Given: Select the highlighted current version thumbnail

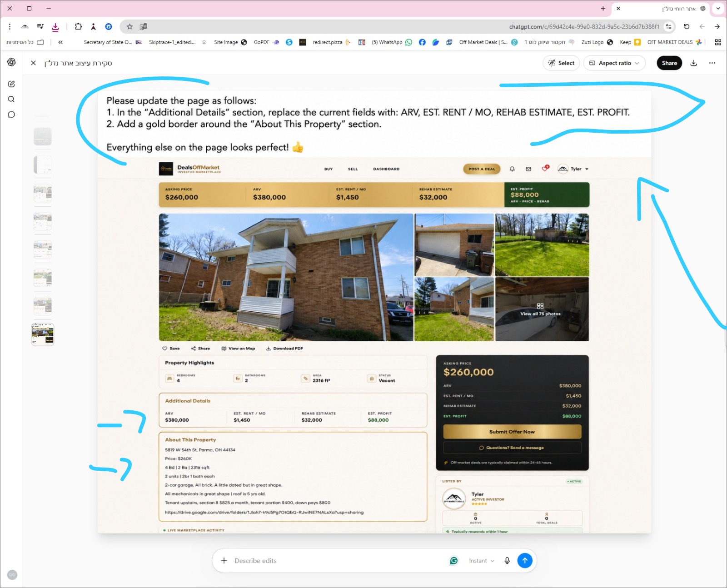Looking at the screenshot, I should 43,334.
